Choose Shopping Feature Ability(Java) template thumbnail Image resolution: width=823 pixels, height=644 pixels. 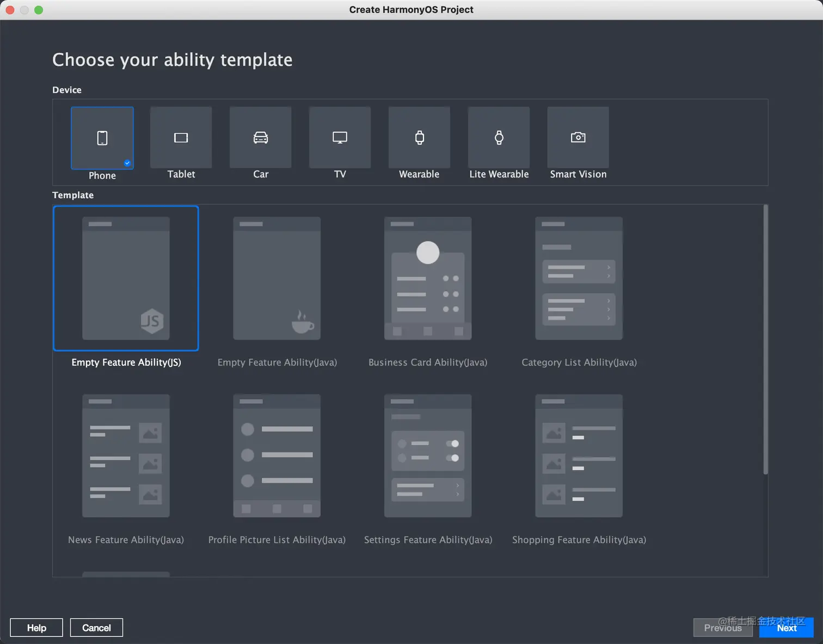[x=579, y=456]
